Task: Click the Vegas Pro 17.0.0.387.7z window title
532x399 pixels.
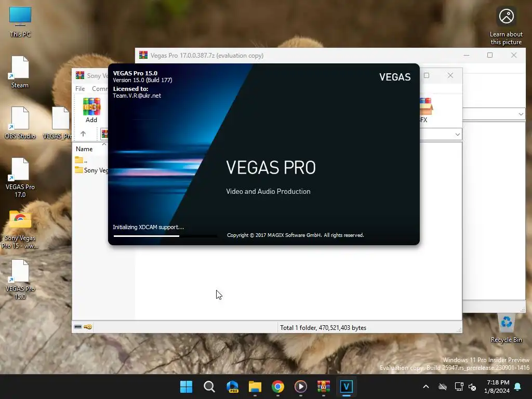Action: (207, 55)
